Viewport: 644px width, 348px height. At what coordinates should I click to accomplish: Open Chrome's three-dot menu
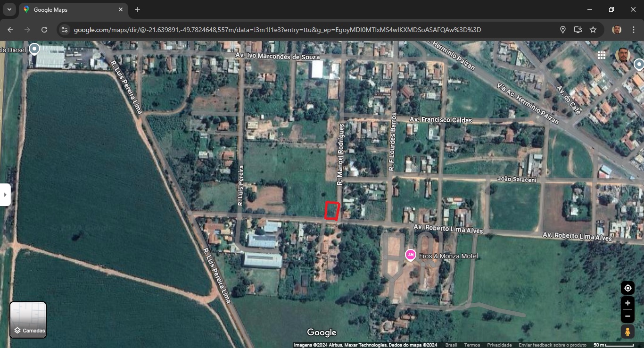[x=634, y=30]
